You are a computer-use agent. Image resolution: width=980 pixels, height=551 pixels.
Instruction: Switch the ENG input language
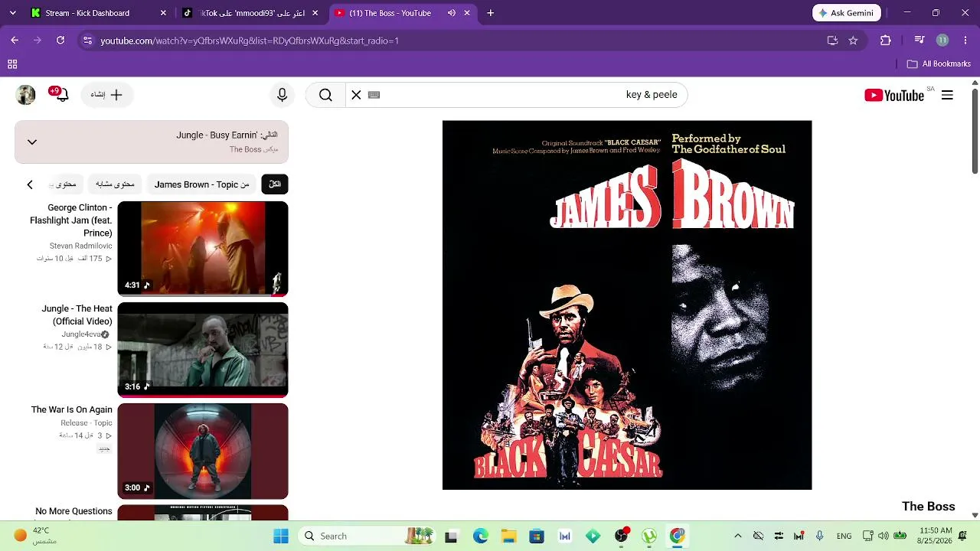[844, 536]
